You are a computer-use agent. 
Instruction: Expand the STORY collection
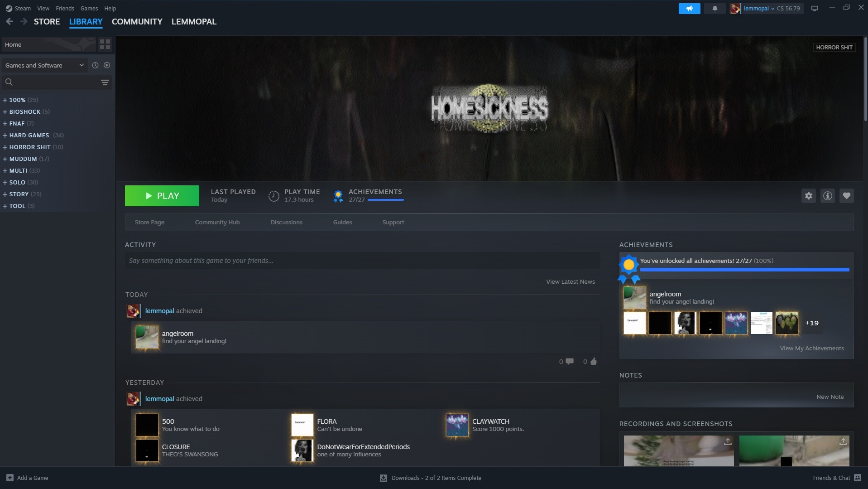(x=5, y=194)
